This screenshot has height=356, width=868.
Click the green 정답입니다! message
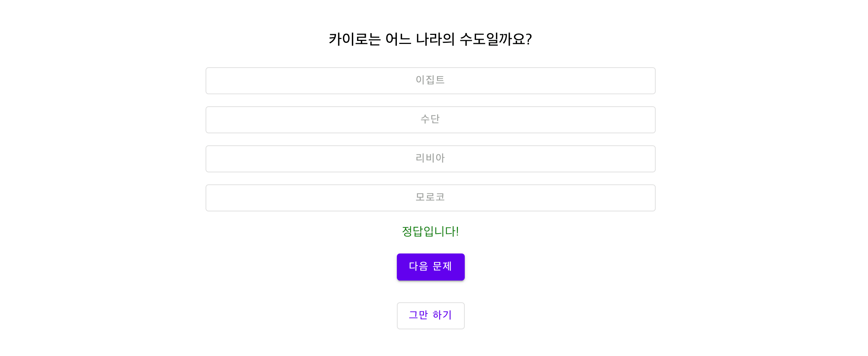430,232
